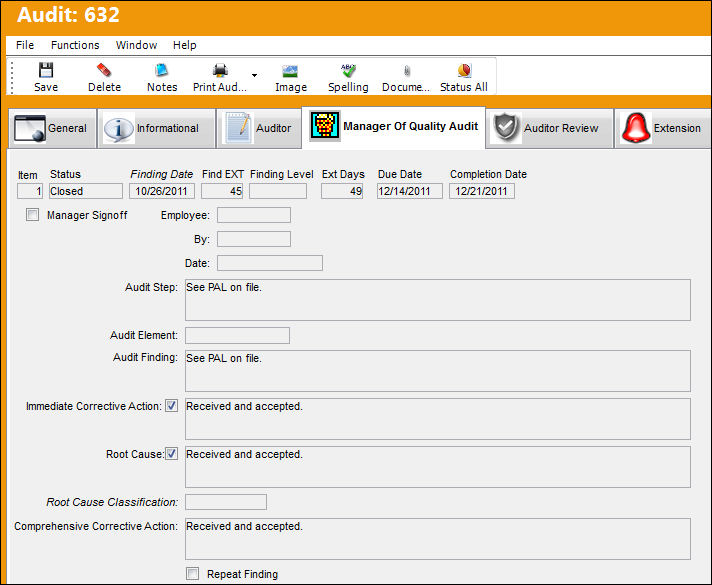Click the Status field showing Closed

pyautogui.click(x=86, y=191)
